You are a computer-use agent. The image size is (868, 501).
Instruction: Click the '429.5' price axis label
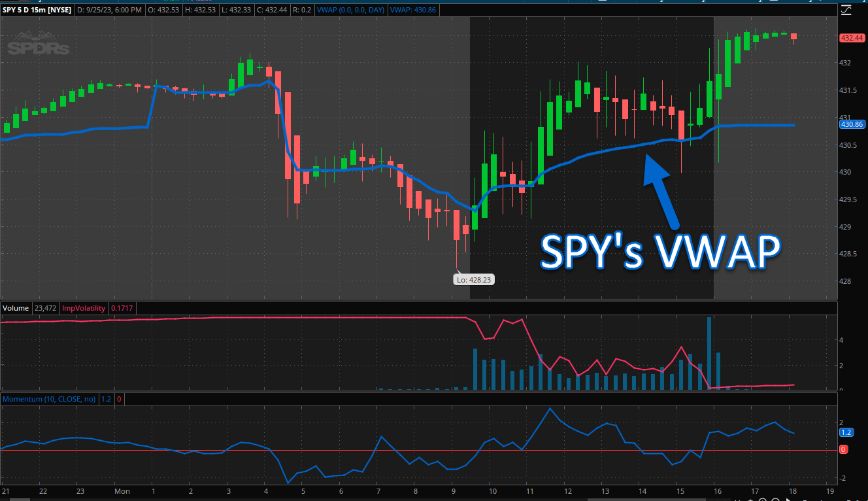click(x=848, y=199)
